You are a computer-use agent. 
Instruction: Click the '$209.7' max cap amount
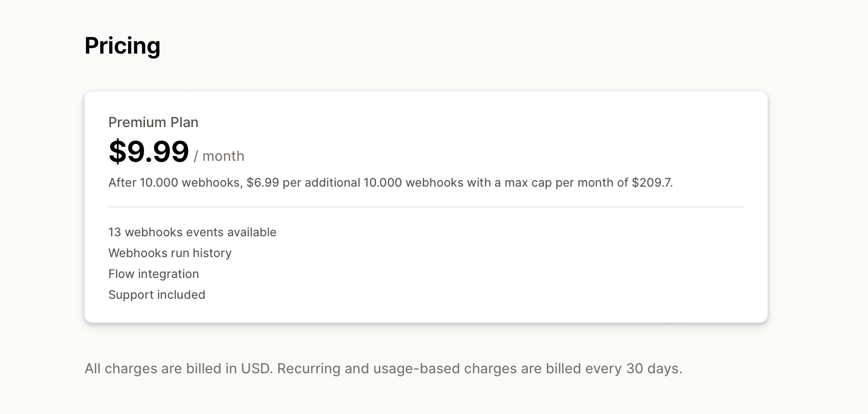click(651, 183)
